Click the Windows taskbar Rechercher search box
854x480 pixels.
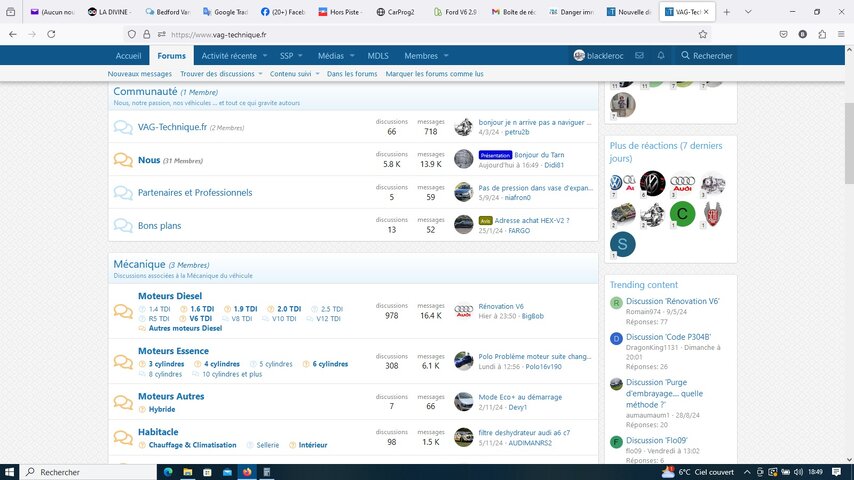tap(88, 472)
